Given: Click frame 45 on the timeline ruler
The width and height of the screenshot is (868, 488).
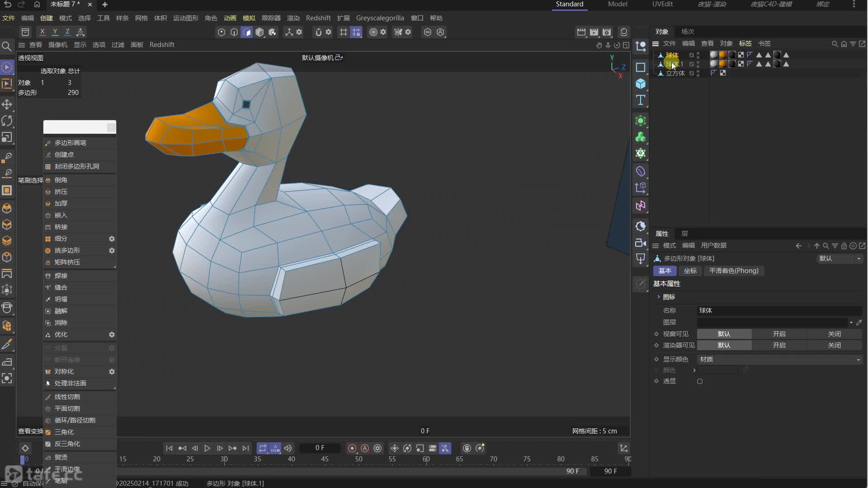Looking at the screenshot, I should tap(325, 459).
